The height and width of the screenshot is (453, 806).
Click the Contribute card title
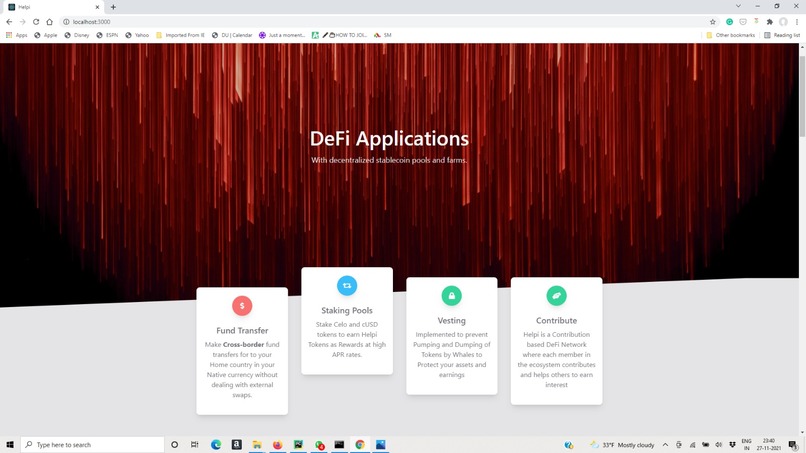pyautogui.click(x=556, y=320)
